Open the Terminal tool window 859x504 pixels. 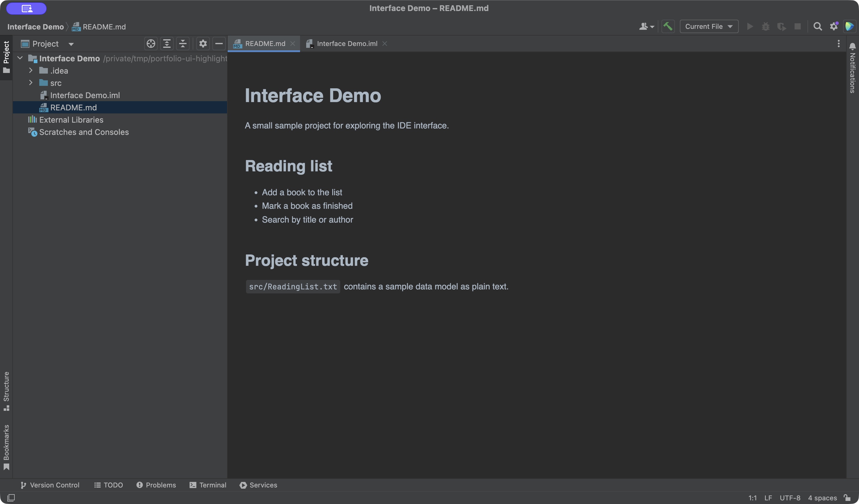[x=208, y=485]
